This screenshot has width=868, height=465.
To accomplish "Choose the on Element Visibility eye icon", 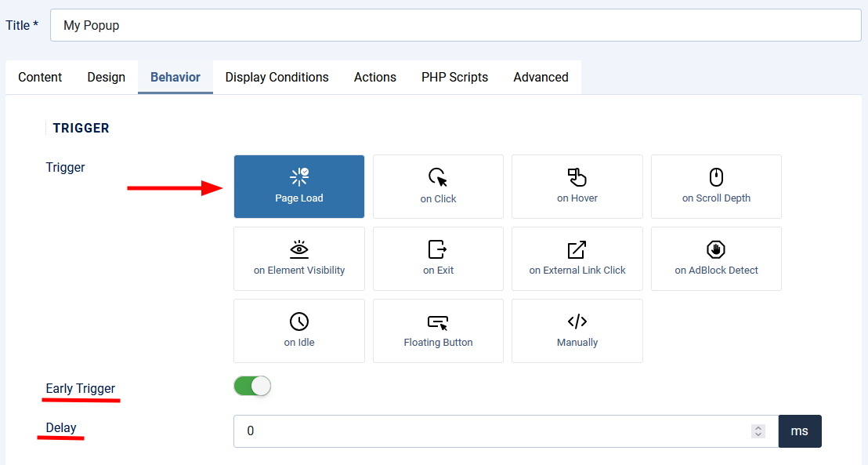I will [299, 249].
